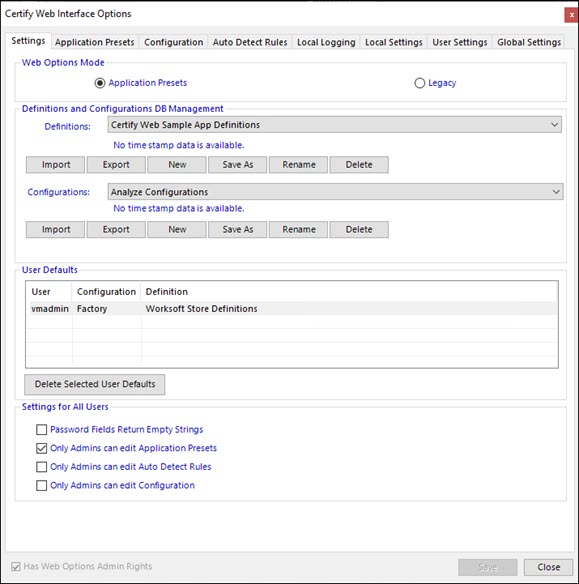Switch to the Application Presets tab
Image resolution: width=579 pixels, height=584 pixels.
point(95,42)
